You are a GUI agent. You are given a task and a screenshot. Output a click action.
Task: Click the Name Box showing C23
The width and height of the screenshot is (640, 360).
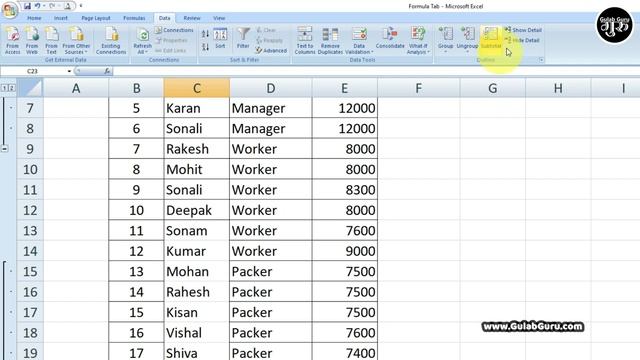[x=33, y=71]
